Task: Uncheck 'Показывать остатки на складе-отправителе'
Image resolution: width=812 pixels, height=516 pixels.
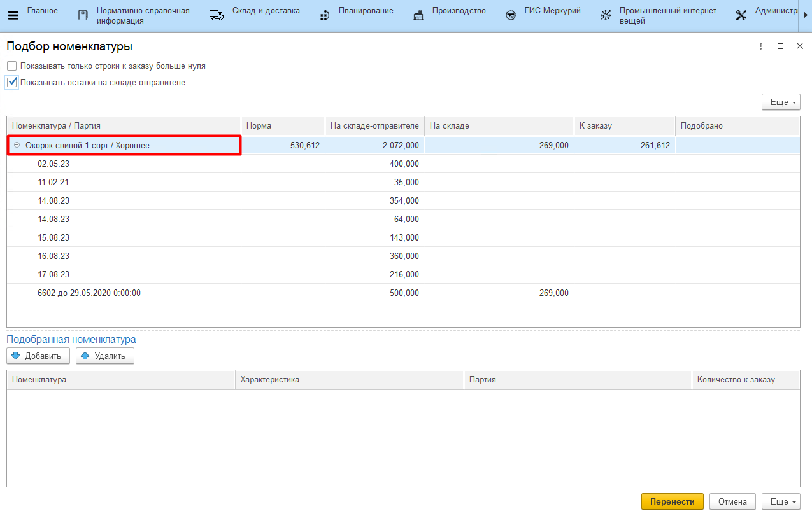Action: point(12,82)
